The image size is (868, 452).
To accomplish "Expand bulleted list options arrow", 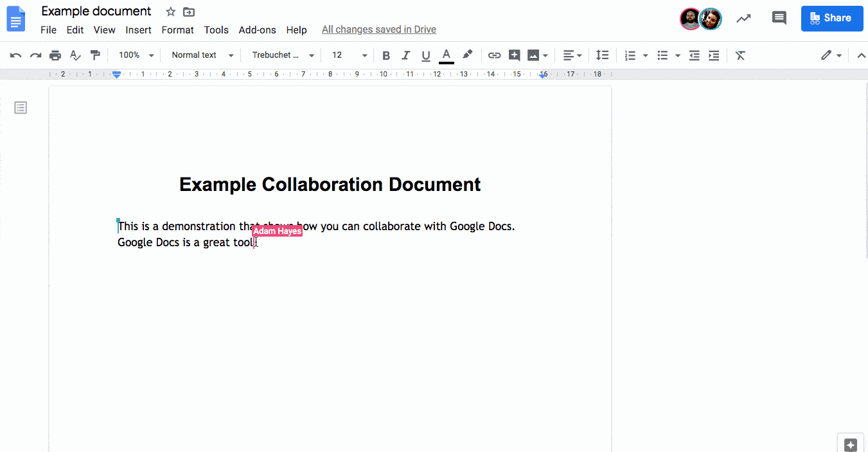I will pos(677,55).
